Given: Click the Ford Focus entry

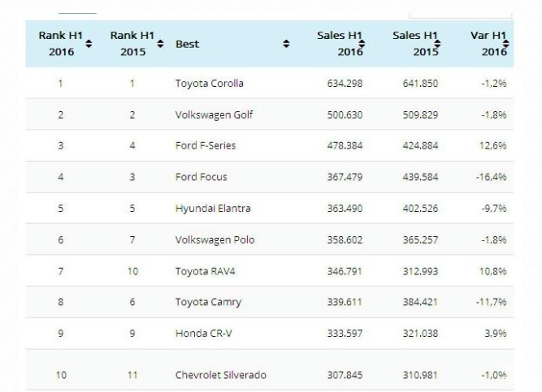Looking at the screenshot, I should 201,177.
